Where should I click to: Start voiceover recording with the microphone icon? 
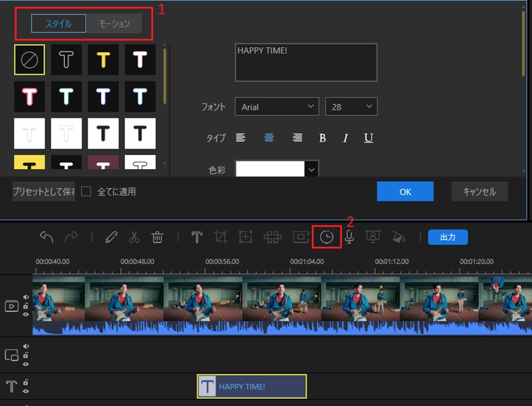[x=349, y=237]
